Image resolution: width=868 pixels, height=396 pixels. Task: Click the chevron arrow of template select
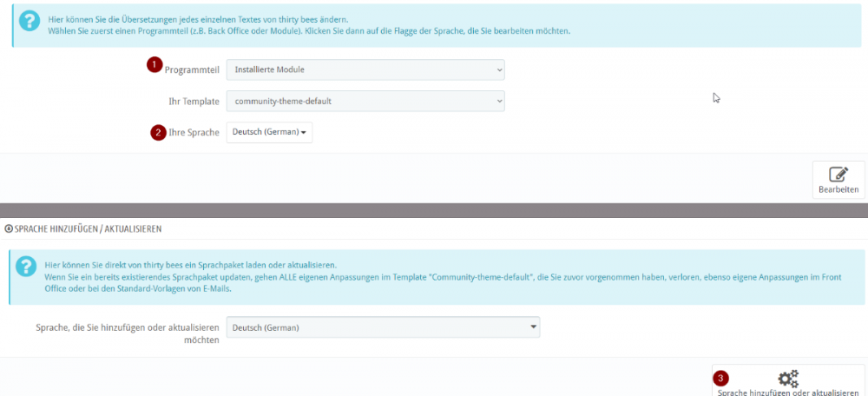point(498,102)
